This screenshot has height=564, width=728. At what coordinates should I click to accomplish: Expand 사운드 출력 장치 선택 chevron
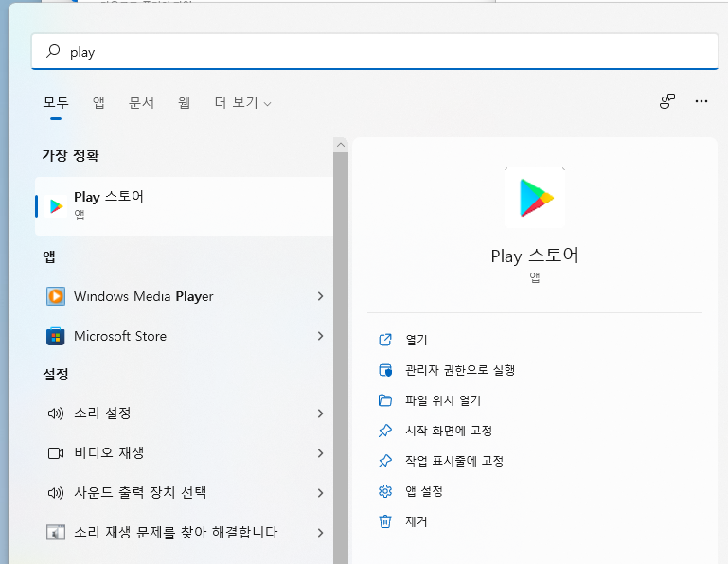320,492
